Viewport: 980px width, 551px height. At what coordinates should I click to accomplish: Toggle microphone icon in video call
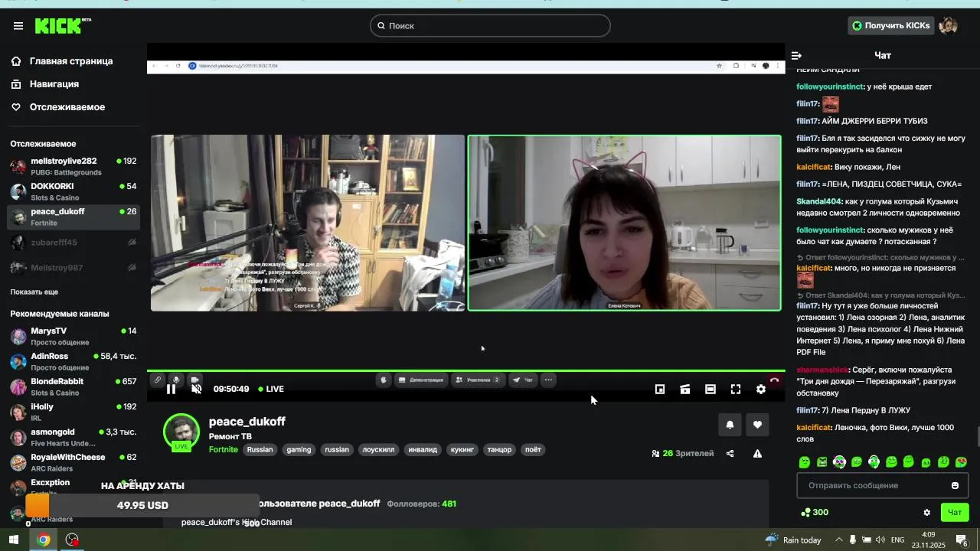tap(176, 380)
